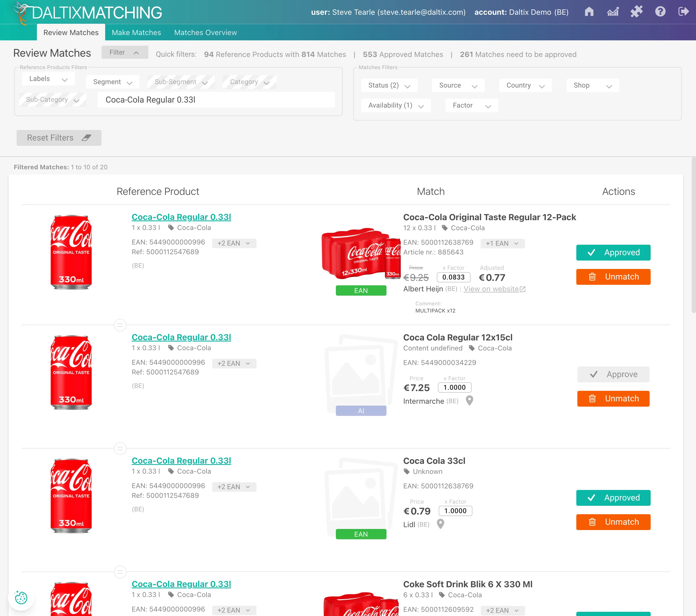Click equals icon above Coca Cola 33cl row

pyautogui.click(x=120, y=449)
